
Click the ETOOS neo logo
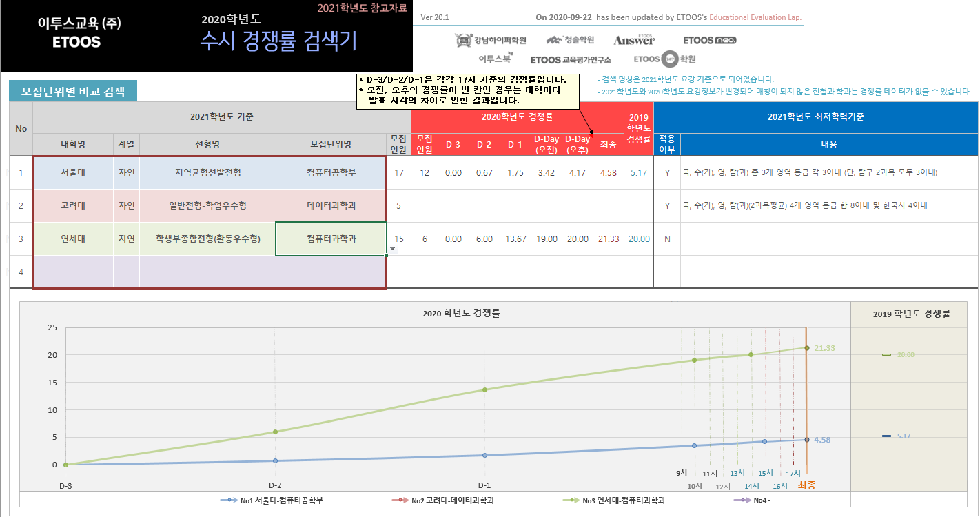[x=709, y=40]
